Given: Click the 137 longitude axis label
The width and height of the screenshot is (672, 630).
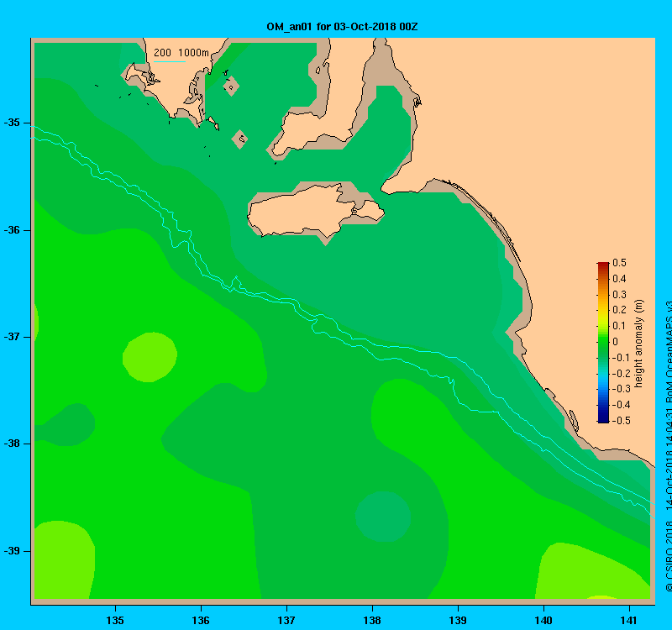Looking at the screenshot, I should click(x=286, y=620).
